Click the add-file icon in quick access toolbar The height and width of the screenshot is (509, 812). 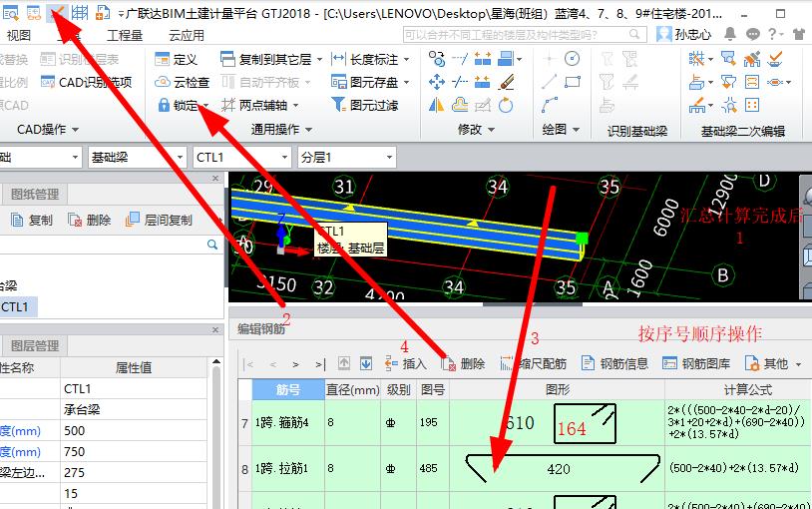pos(103,12)
